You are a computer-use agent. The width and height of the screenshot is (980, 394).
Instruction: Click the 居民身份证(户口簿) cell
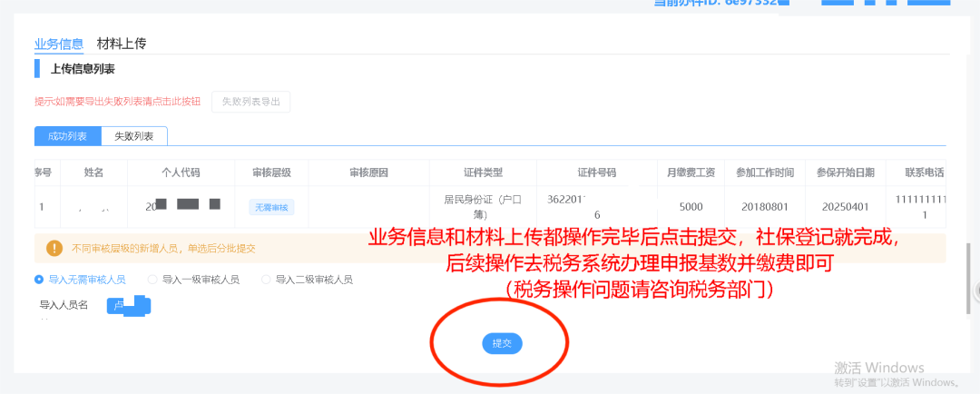pos(483,207)
